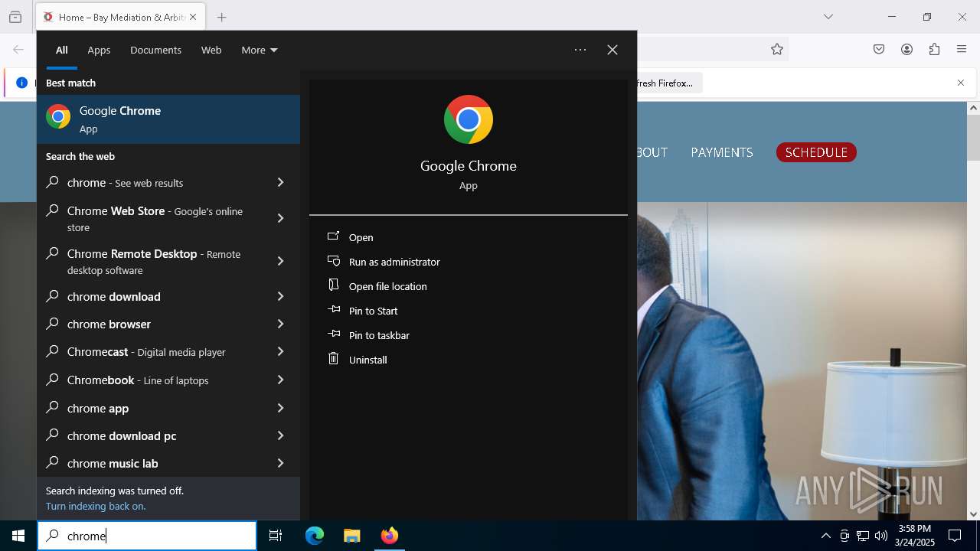Click the page scrollbar down arrow
The height and width of the screenshot is (551, 980).
[x=973, y=514]
